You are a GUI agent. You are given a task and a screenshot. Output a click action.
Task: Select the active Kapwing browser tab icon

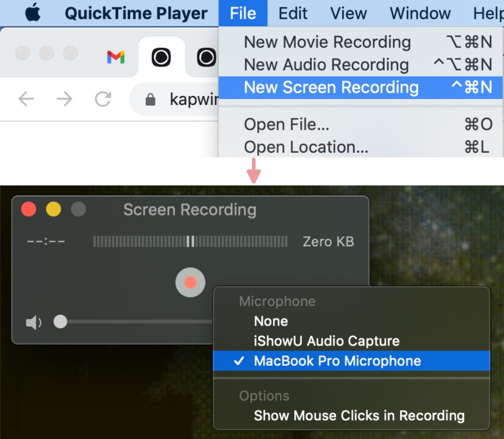[x=161, y=57]
